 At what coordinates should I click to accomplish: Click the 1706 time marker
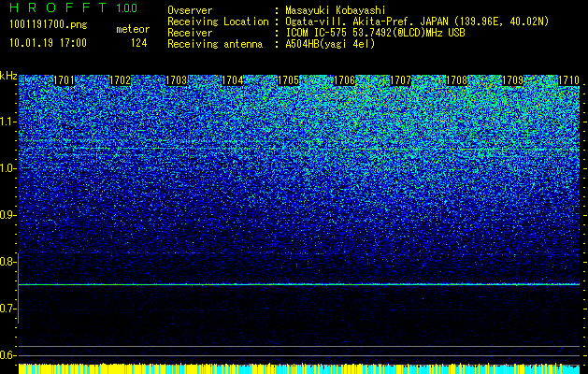click(344, 80)
